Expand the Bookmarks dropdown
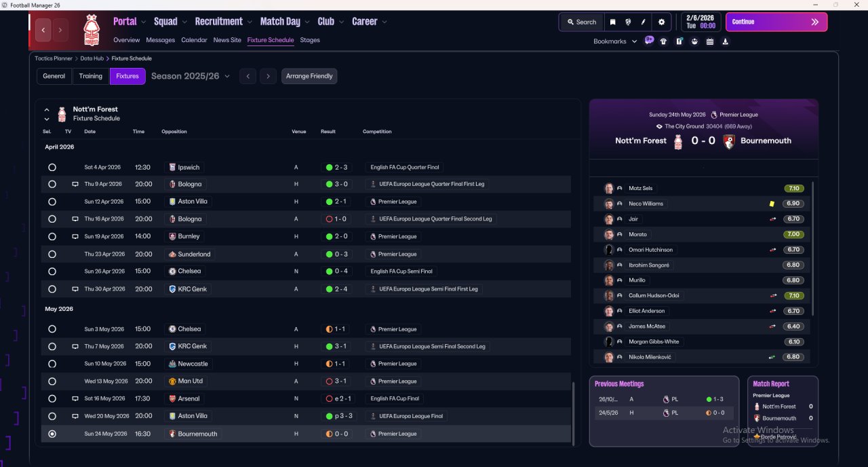868x467 pixels. click(615, 41)
